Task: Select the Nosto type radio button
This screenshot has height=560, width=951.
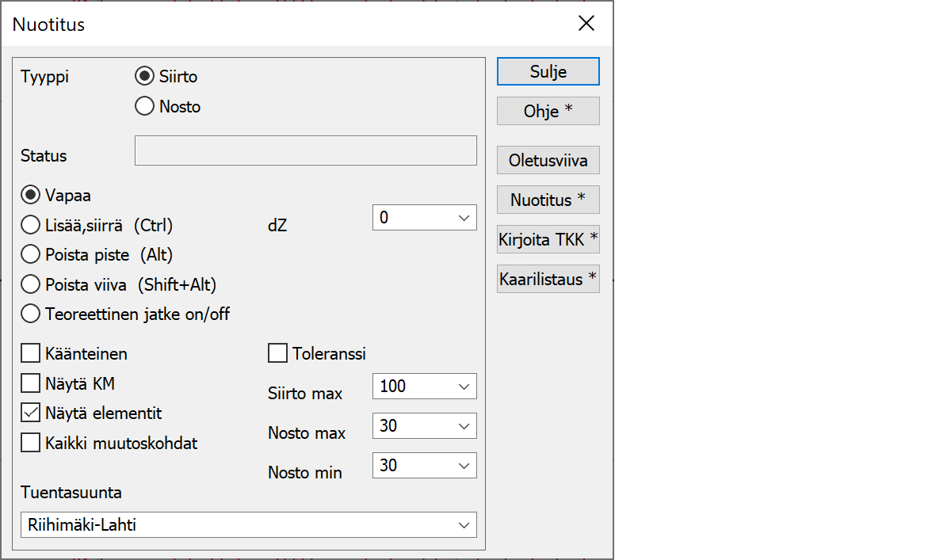Action: (x=144, y=106)
